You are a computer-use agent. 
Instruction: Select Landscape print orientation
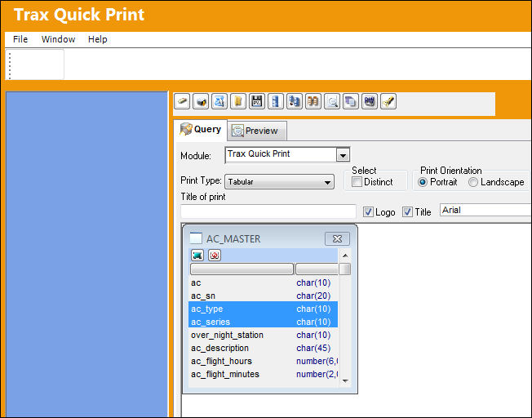click(x=473, y=182)
